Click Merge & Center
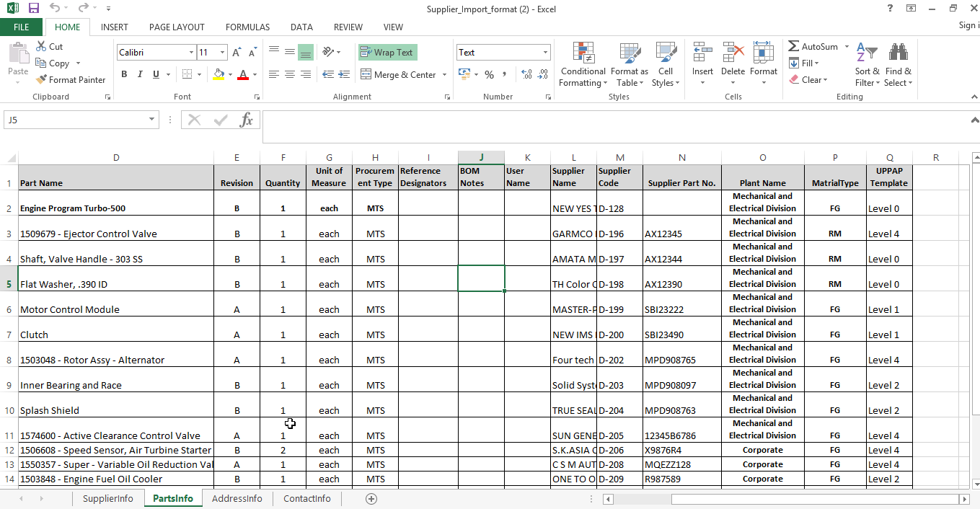 point(397,75)
